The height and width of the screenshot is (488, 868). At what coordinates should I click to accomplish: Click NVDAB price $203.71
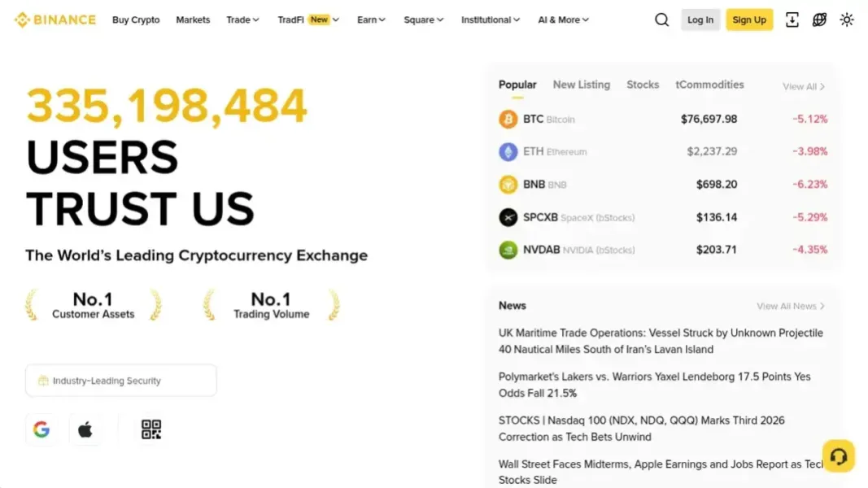point(717,250)
